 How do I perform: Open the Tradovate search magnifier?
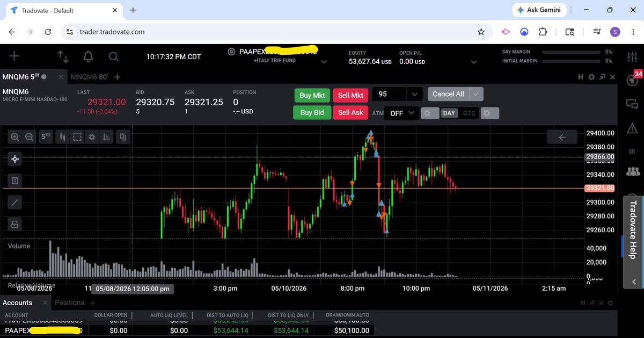(x=113, y=56)
